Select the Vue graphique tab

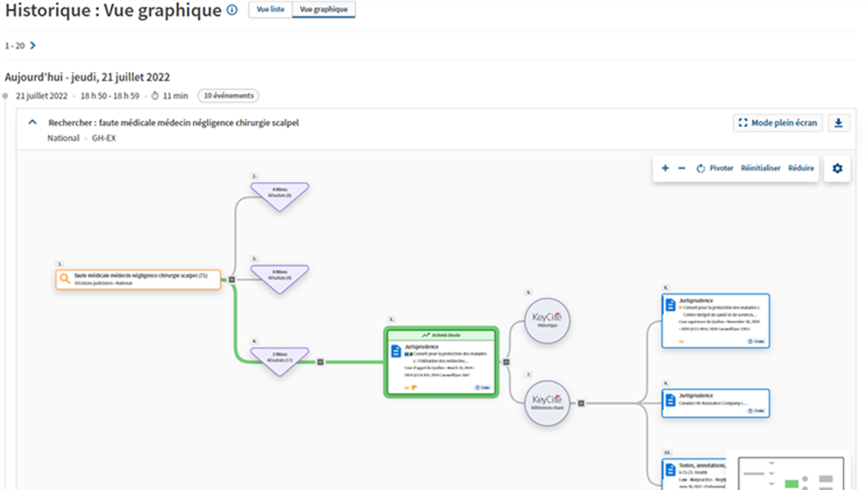pyautogui.click(x=323, y=10)
